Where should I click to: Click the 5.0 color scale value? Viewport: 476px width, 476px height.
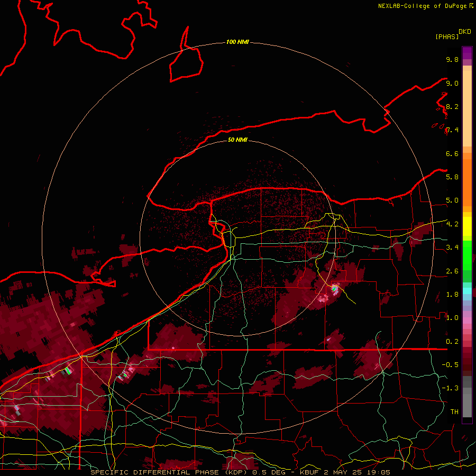coord(452,200)
